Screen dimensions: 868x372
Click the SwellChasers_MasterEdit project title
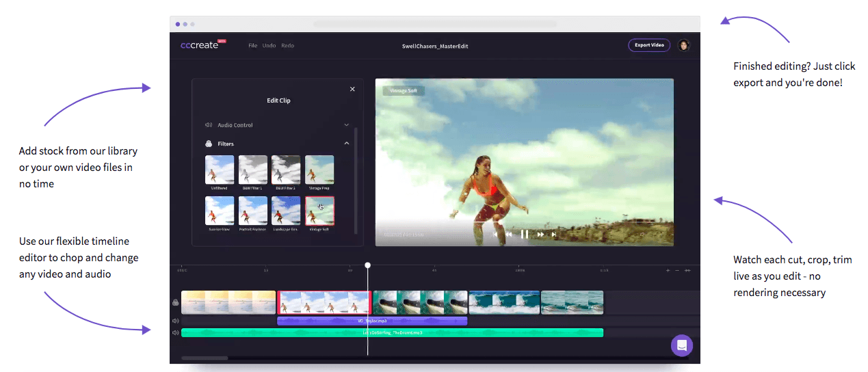pos(435,46)
